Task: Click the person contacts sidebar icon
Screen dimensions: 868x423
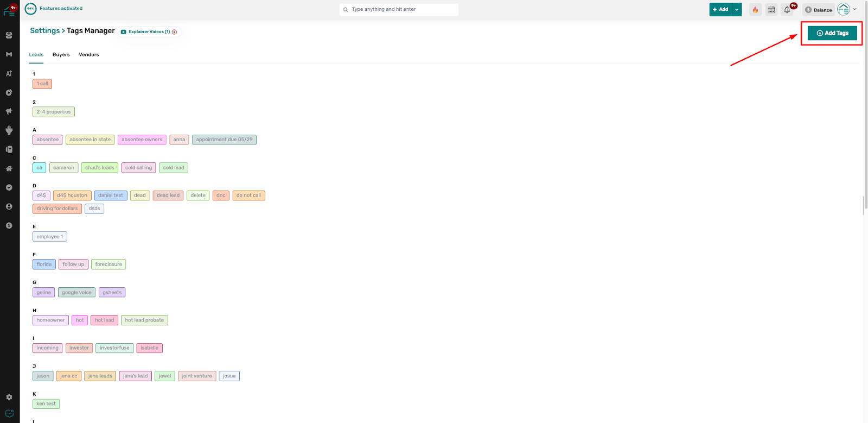Action: (9, 206)
